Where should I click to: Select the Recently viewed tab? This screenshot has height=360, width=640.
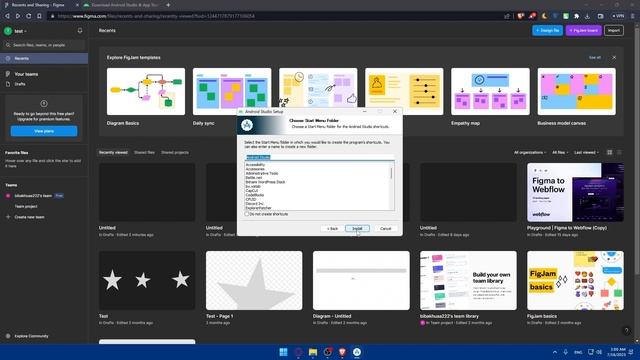pos(113,152)
